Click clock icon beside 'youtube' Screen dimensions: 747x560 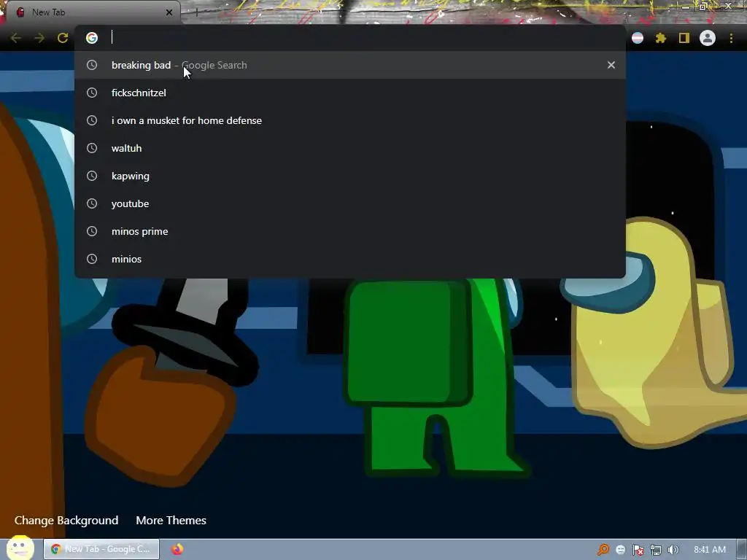pos(92,203)
